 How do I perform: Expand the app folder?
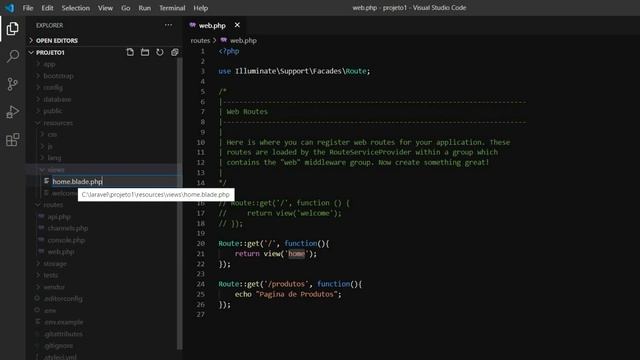49,64
